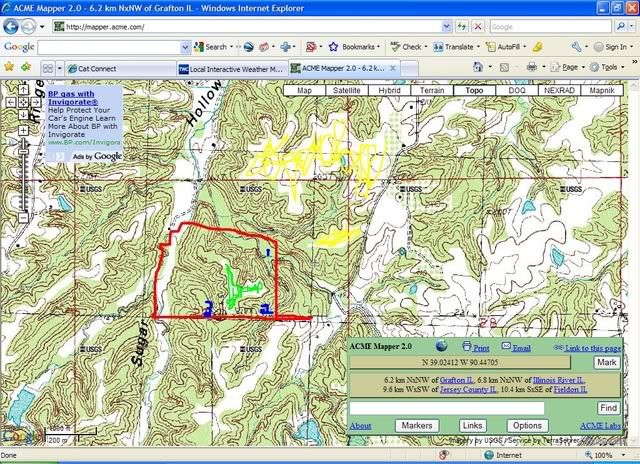Click the RSS feeds icon
Screen dimensions: 640x464
coord(504,67)
